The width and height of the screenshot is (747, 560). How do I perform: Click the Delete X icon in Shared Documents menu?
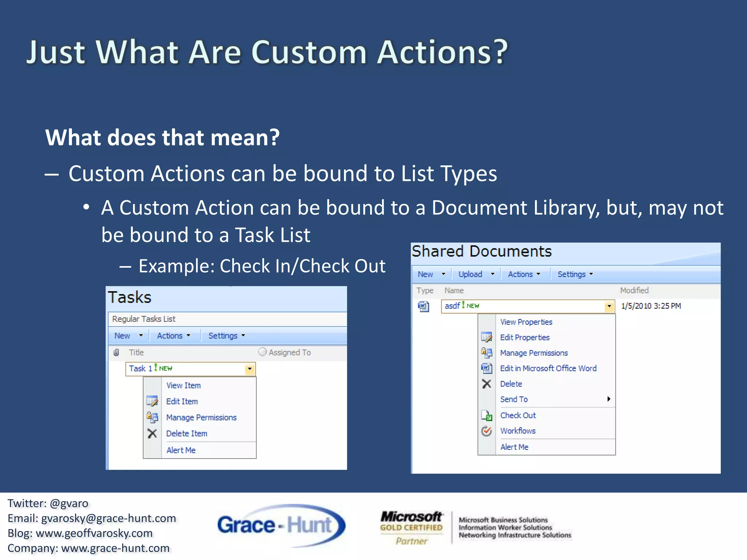coord(487,384)
